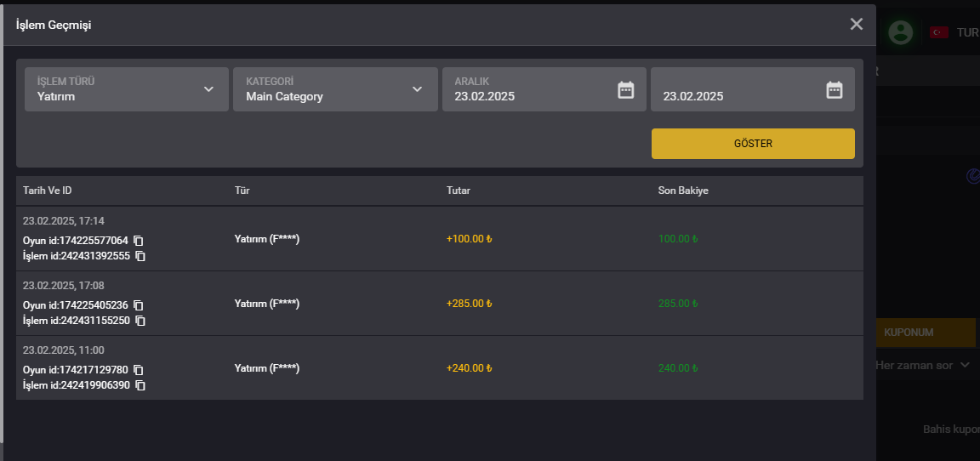Open end date calendar picker icon
Image resolution: width=980 pixels, height=461 pixels.
(835, 90)
